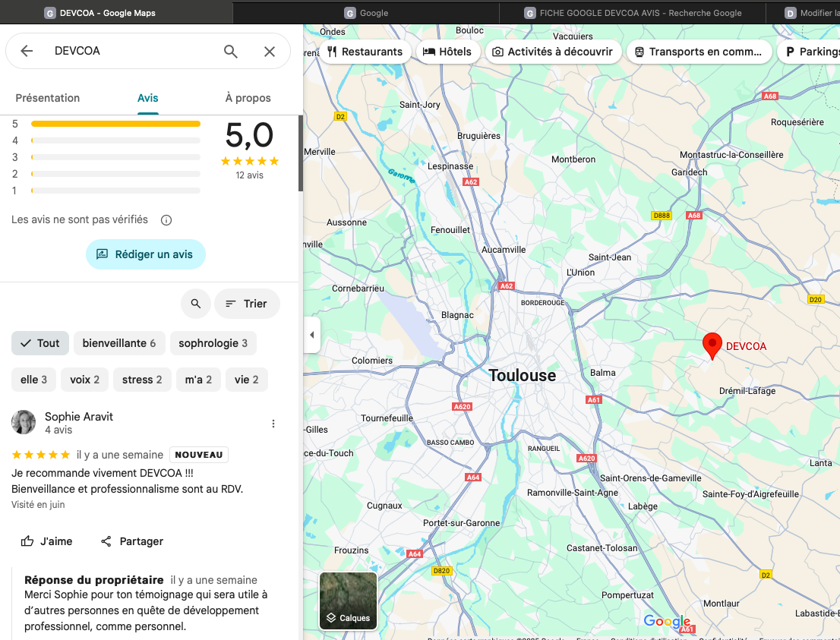
Task: Show Activités à découvrir nearby
Action: coord(553,52)
